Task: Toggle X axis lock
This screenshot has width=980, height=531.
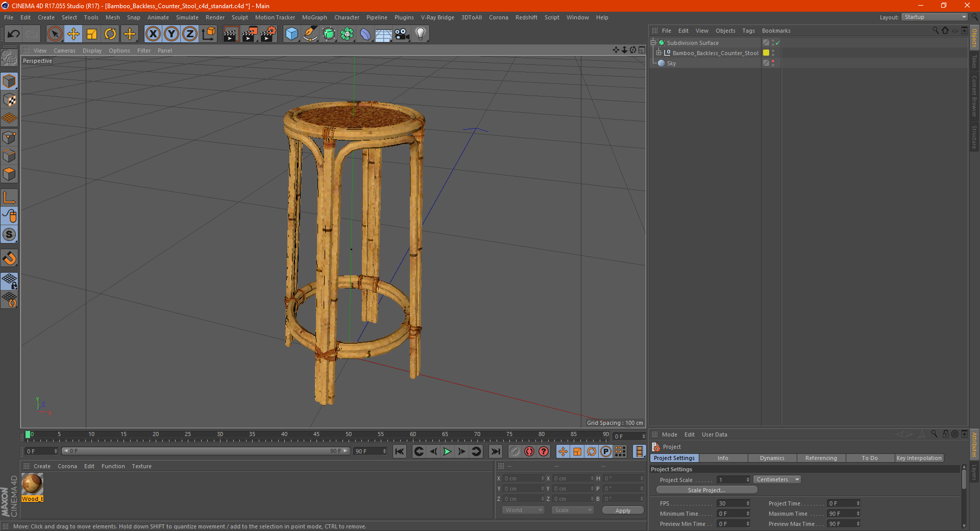Action: coord(153,34)
